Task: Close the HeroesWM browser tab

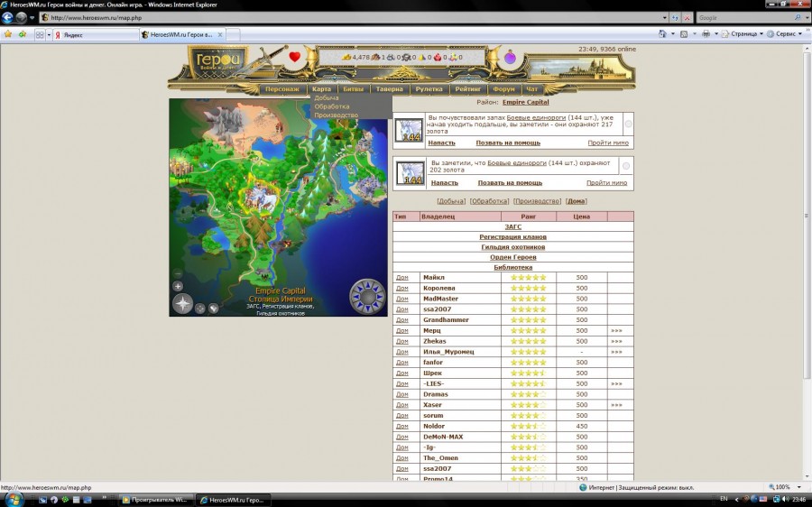Action: [x=220, y=34]
